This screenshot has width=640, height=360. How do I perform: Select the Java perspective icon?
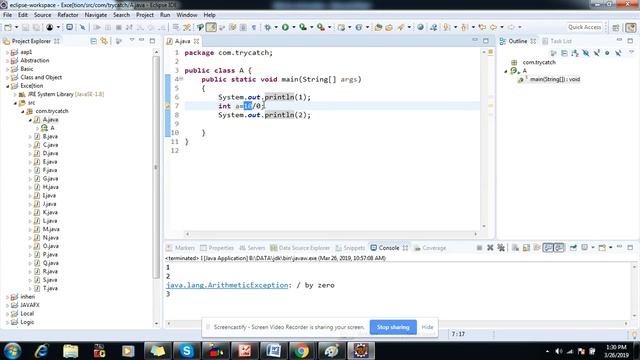click(631, 27)
